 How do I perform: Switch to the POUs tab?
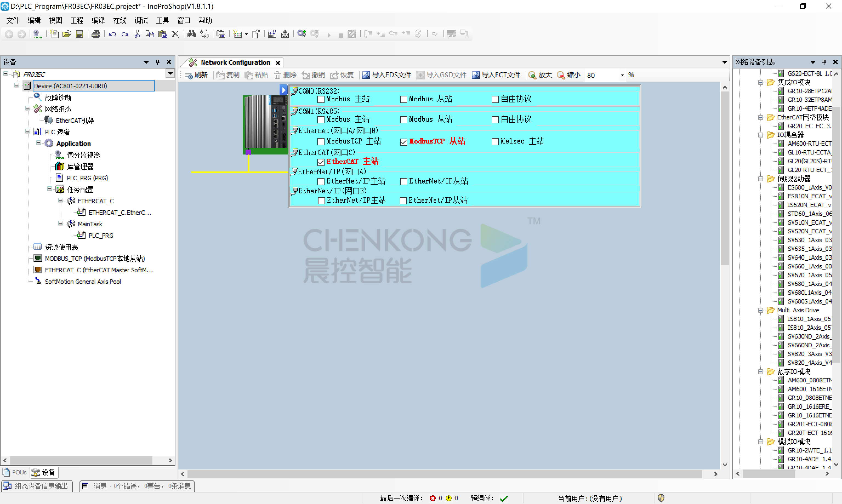click(x=15, y=472)
